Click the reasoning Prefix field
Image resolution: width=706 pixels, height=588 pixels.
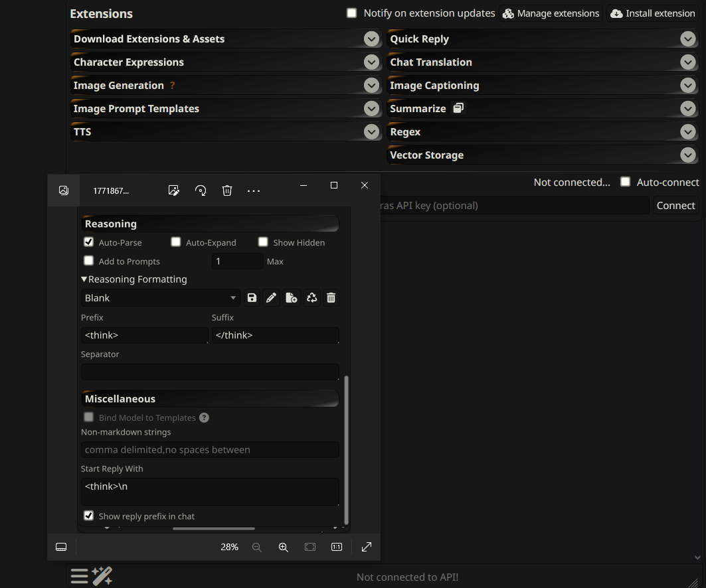145,335
